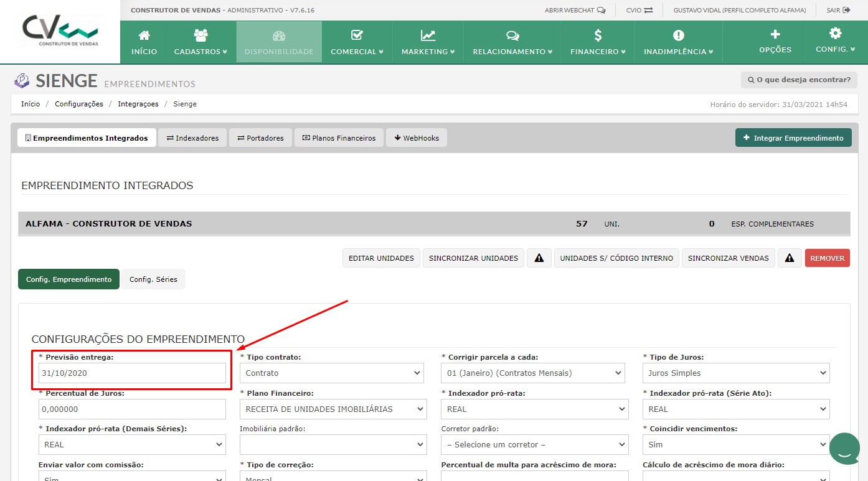Switch to Planos Financeiros tab

[339, 138]
